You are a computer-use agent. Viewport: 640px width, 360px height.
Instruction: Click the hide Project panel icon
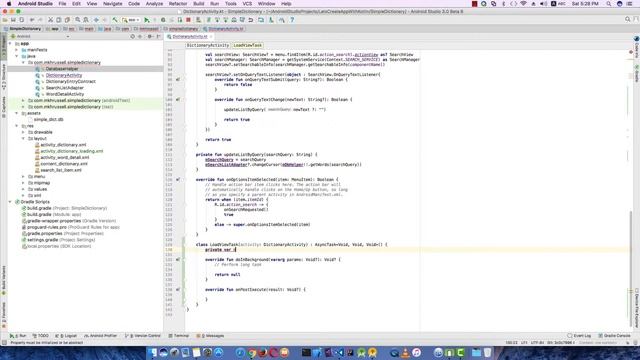click(158, 36)
